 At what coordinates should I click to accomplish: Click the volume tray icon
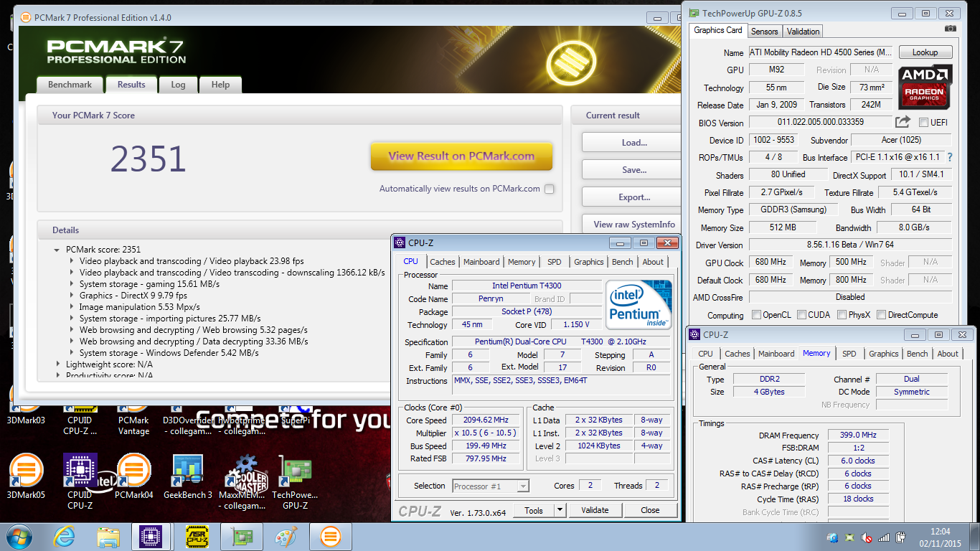pos(867,537)
